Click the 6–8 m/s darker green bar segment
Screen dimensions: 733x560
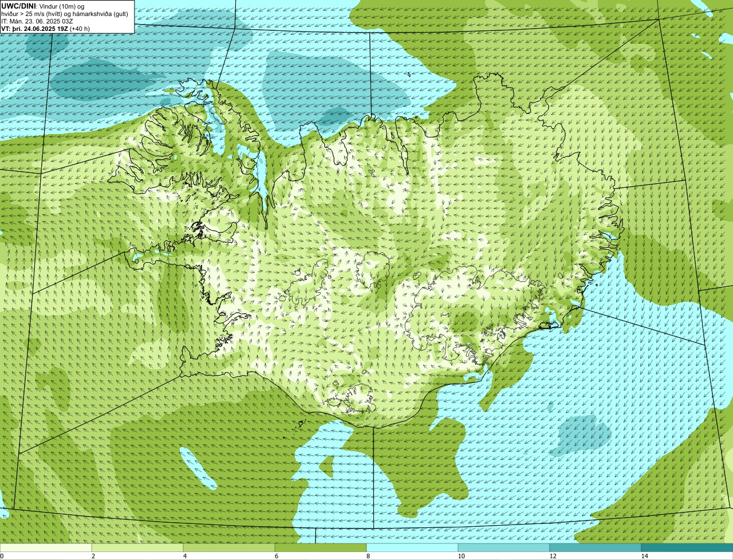click(x=321, y=547)
